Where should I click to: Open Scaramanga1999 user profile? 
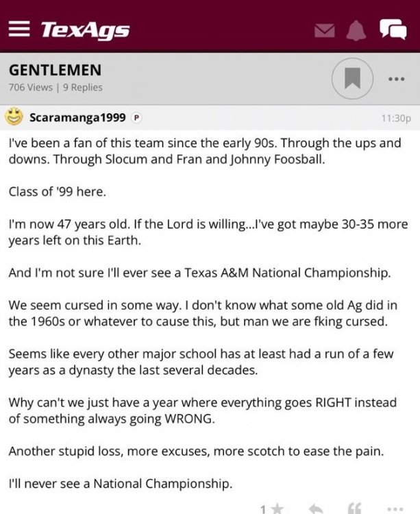pyautogui.click(x=77, y=117)
